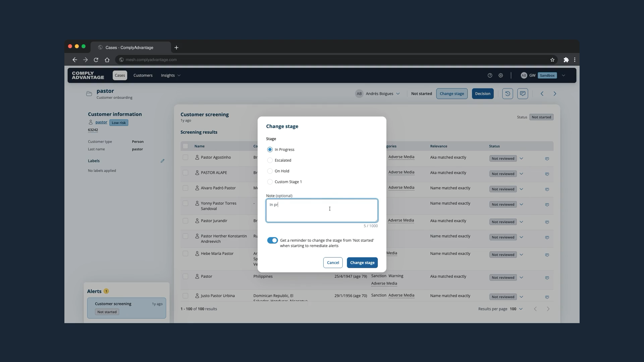Screen dimensions: 644x362
Task: Expand Insights menu dropdown
Action: tap(171, 75)
